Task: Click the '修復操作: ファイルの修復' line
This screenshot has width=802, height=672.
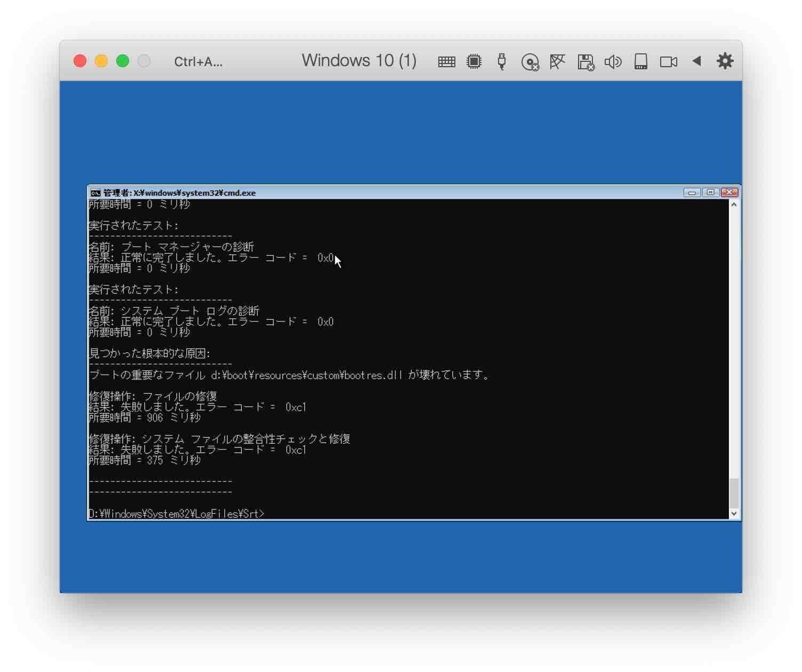Action: pyautogui.click(x=153, y=396)
